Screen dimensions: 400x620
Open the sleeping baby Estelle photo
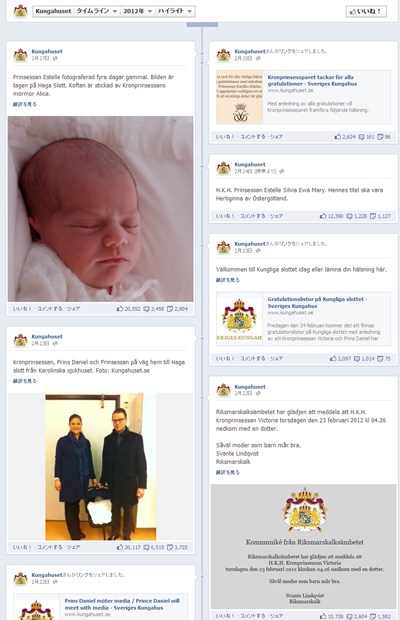[100, 209]
